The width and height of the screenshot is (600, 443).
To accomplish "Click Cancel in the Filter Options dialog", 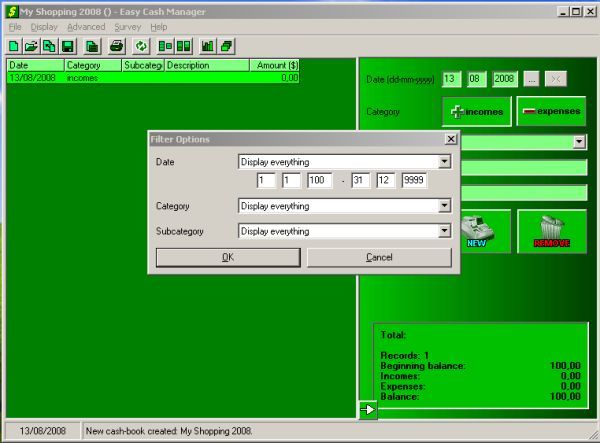I will point(379,257).
